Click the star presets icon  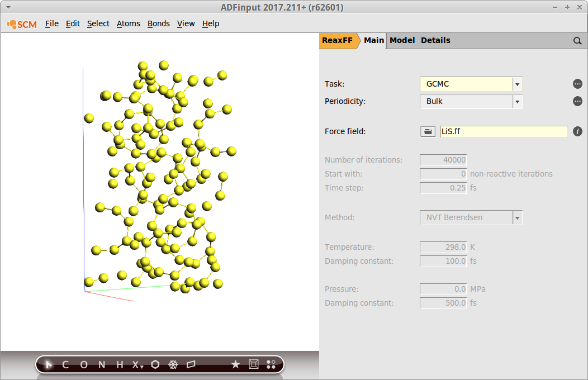coord(235,364)
